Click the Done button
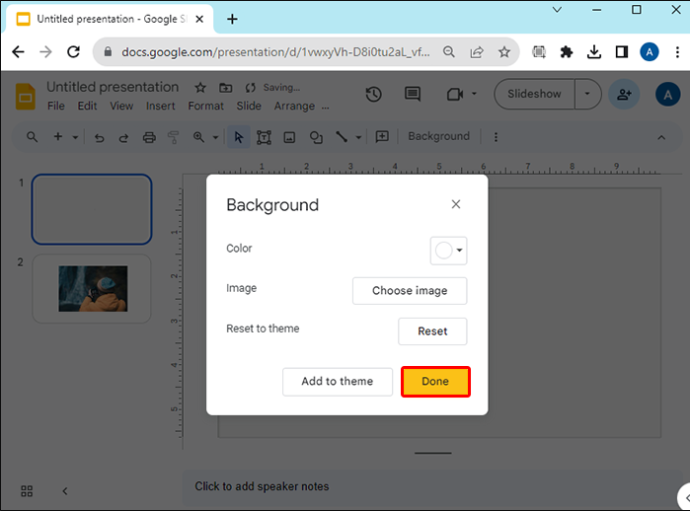The width and height of the screenshot is (690, 511). coord(435,382)
